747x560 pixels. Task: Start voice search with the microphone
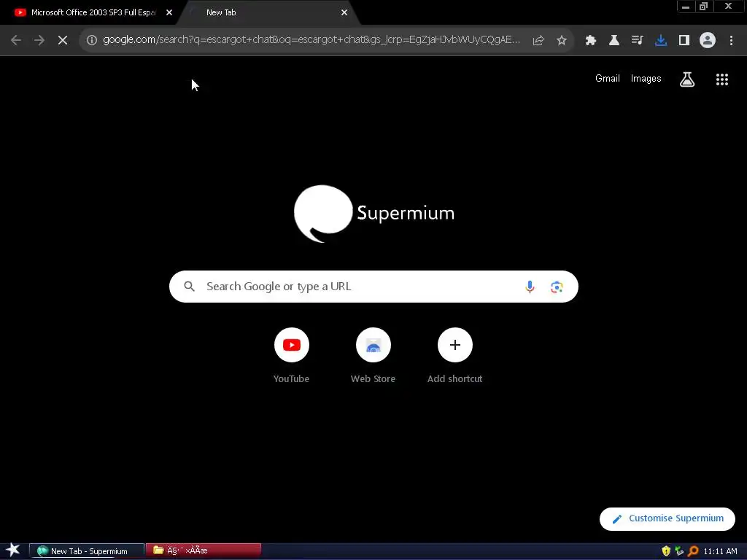[x=530, y=287]
